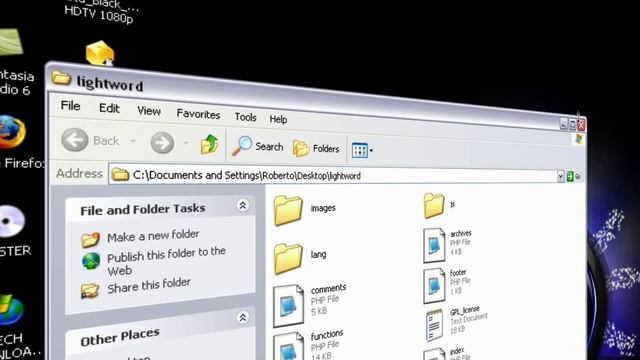640x360 pixels.
Task: Click the lightword folder icon in title bar
Action: pyautogui.click(x=61, y=78)
